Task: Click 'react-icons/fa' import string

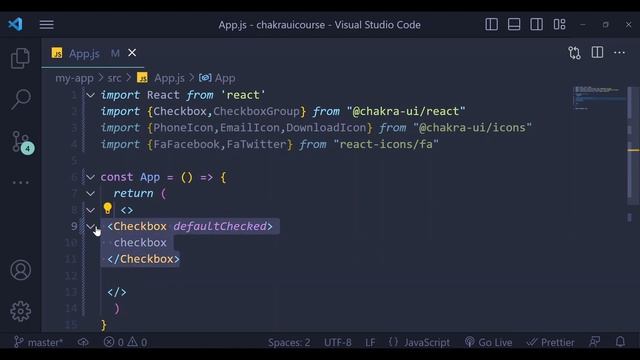Action: pyautogui.click(x=386, y=144)
